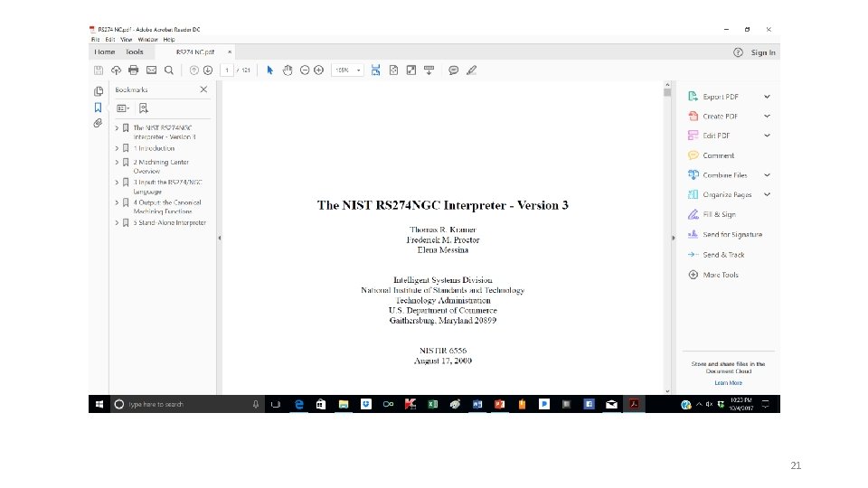This screenshot has height=488, width=868.
Task: Expand 5 Stand-Alone Interpreter bookmark
Action: point(117,222)
